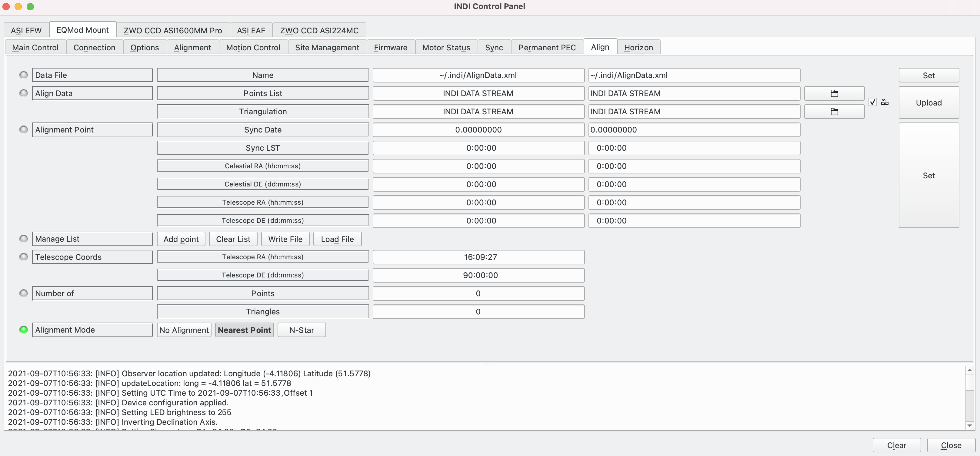Edit the Sync Date input field

click(x=694, y=130)
